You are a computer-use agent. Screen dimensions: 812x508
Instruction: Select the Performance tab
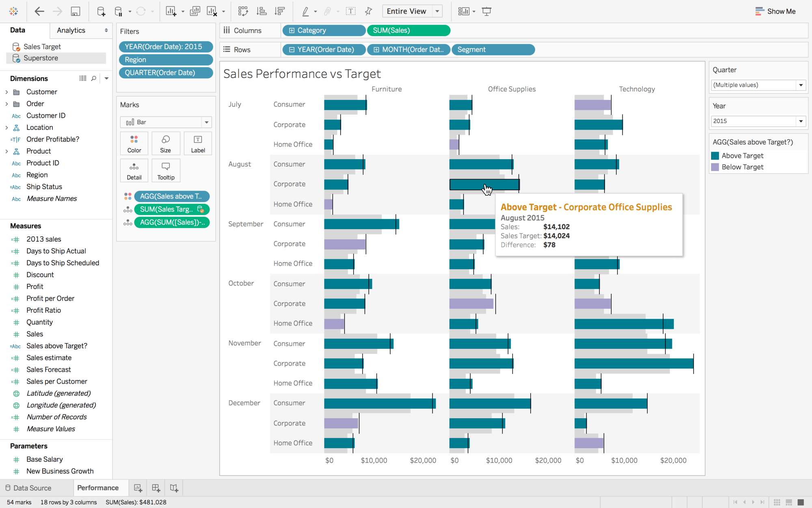(98, 488)
